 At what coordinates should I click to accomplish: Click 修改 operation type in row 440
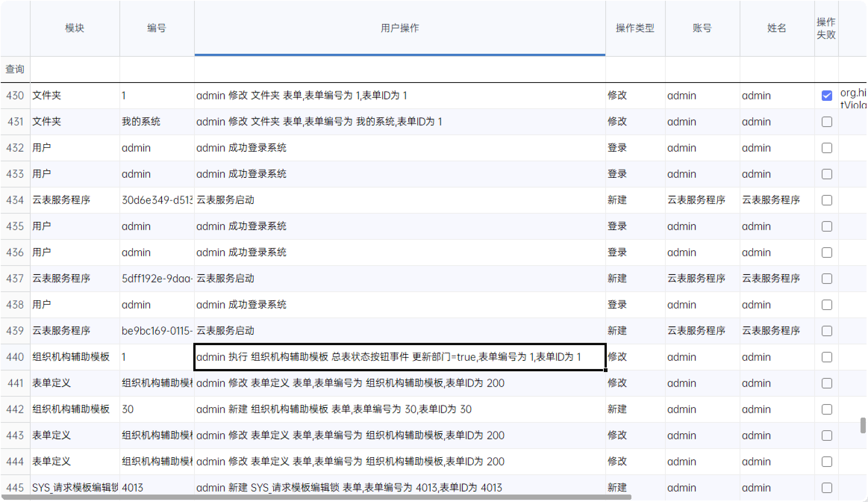tap(635, 357)
